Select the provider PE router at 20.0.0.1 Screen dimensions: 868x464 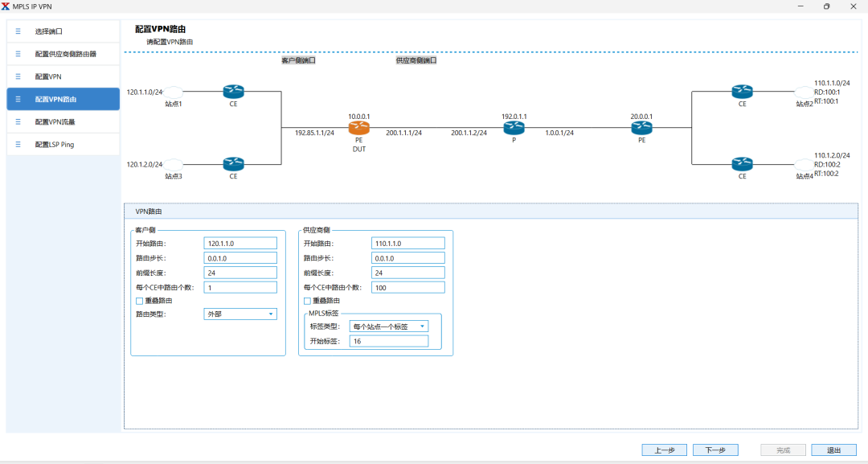641,129
